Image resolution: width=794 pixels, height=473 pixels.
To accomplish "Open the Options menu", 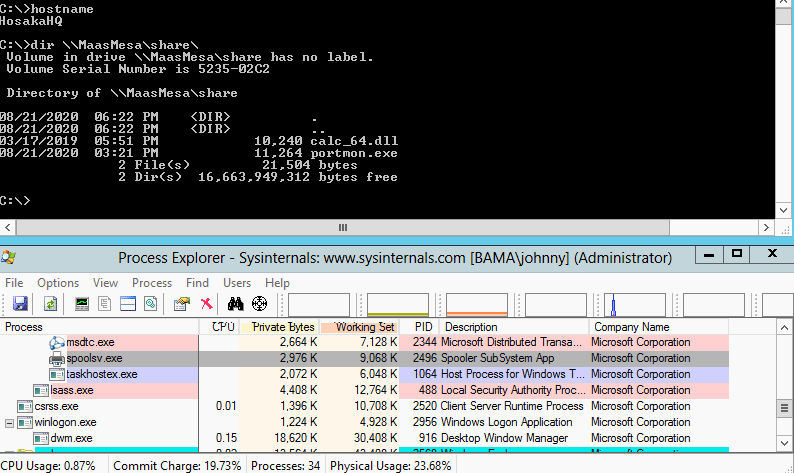I will coord(58,283).
